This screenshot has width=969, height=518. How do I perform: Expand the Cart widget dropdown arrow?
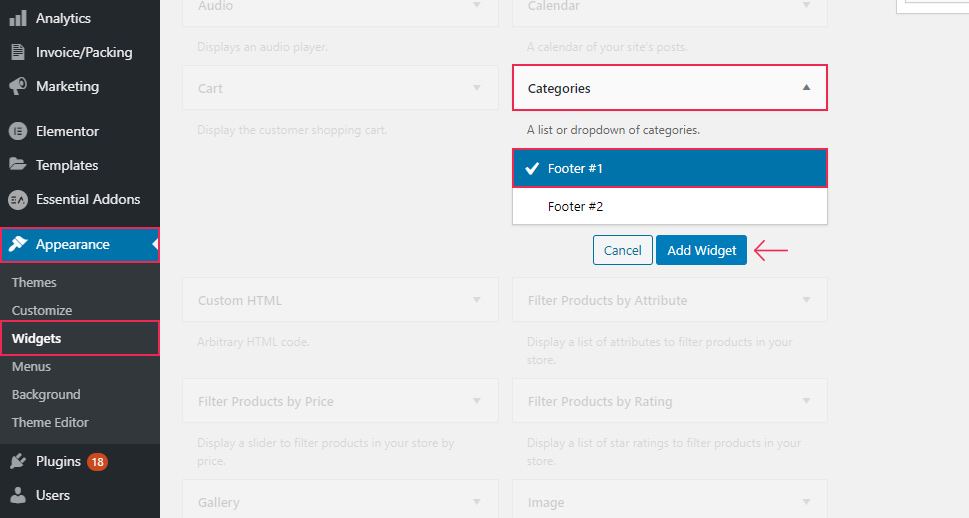pos(477,88)
